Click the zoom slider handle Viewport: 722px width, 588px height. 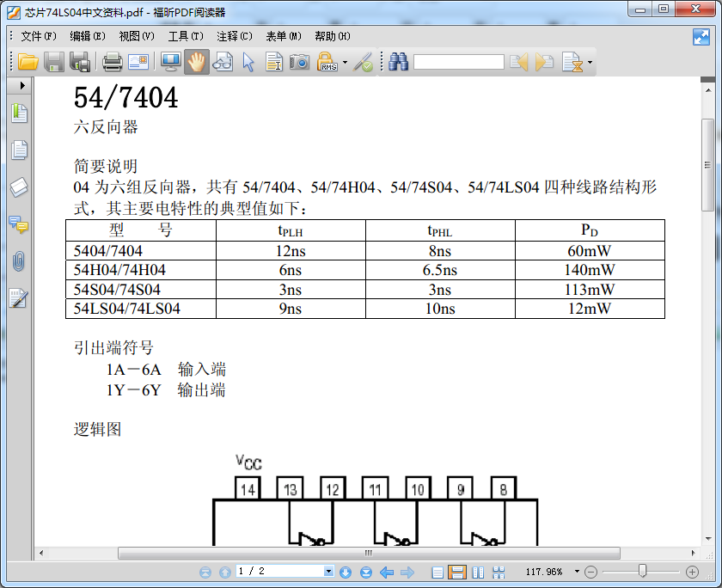[642, 572]
